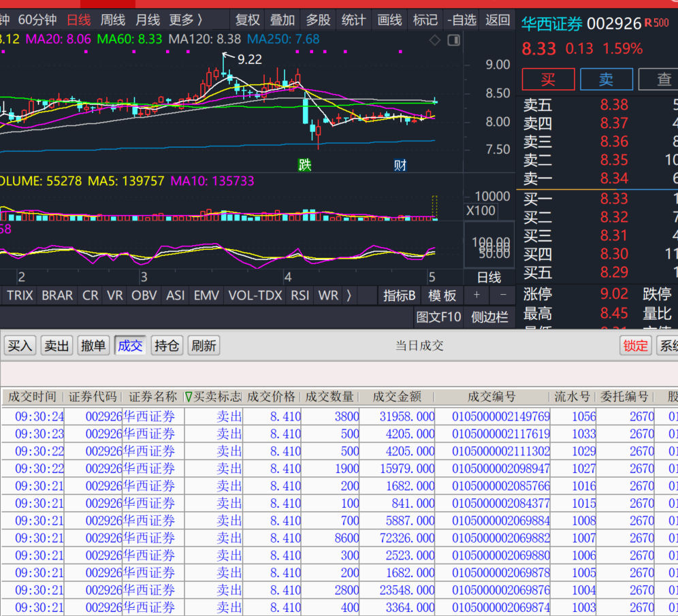Select the 日线 daily chart tab

tap(79, 20)
